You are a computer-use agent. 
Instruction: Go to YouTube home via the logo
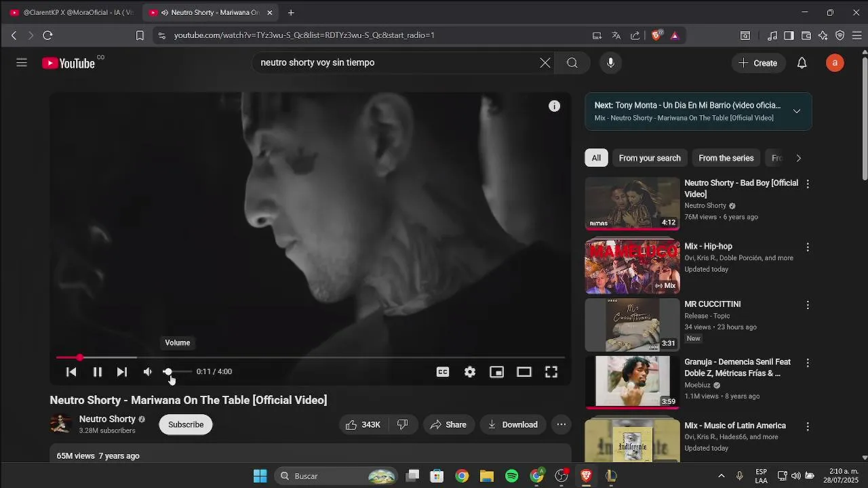click(68, 63)
